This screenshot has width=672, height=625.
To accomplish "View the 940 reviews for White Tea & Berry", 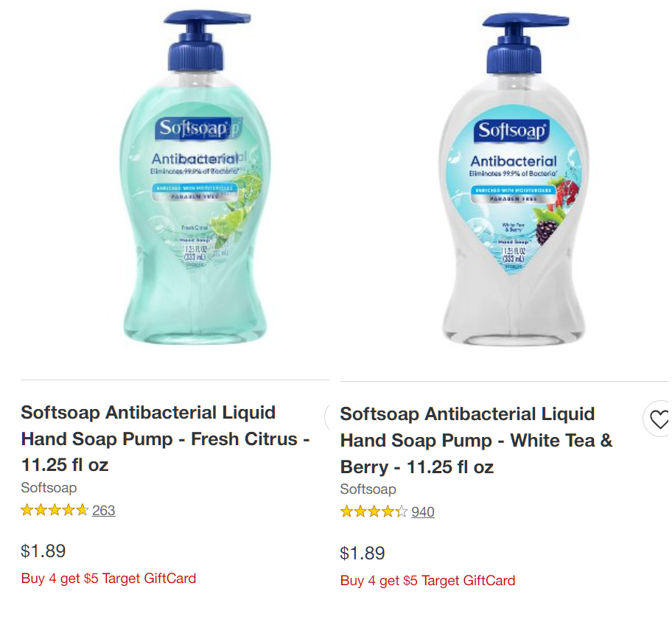I will tap(422, 511).
